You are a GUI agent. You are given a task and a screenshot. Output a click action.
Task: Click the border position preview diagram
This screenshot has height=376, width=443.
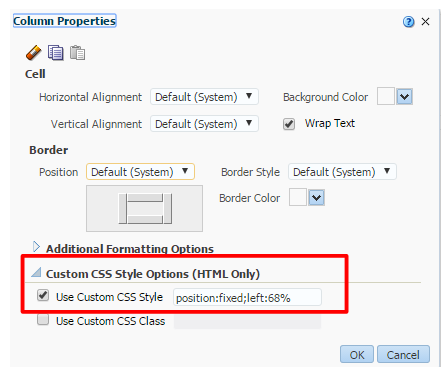(x=144, y=208)
